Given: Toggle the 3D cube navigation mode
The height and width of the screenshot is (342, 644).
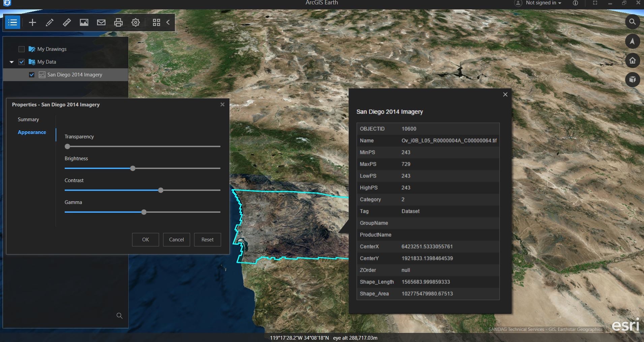Looking at the screenshot, I should (633, 80).
